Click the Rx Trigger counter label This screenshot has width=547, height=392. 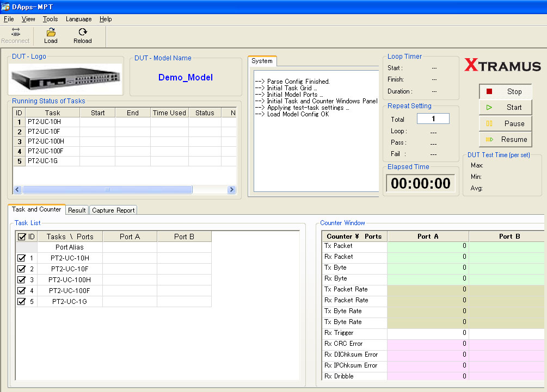339,333
